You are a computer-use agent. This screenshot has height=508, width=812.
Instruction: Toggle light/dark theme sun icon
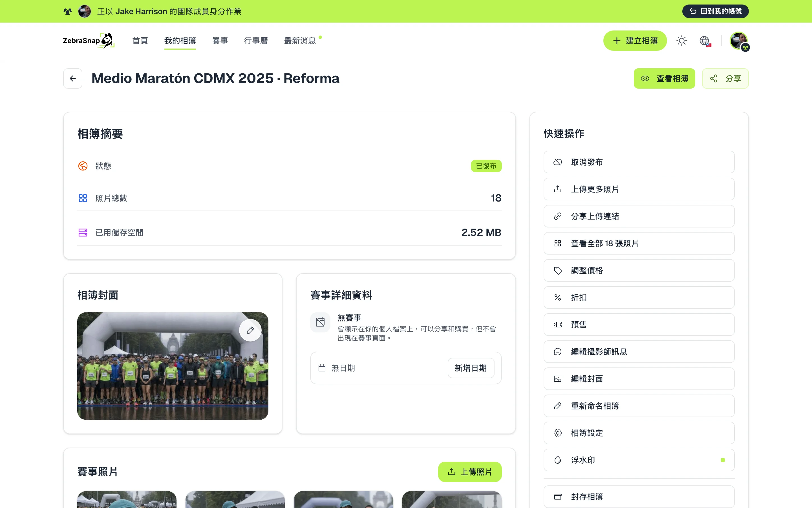[x=681, y=41]
